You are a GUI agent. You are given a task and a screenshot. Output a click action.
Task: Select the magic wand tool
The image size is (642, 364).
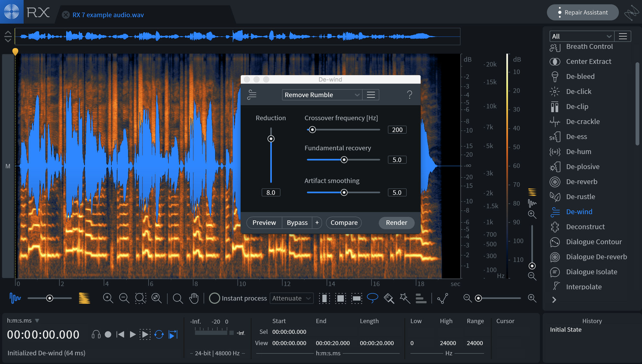tap(404, 298)
